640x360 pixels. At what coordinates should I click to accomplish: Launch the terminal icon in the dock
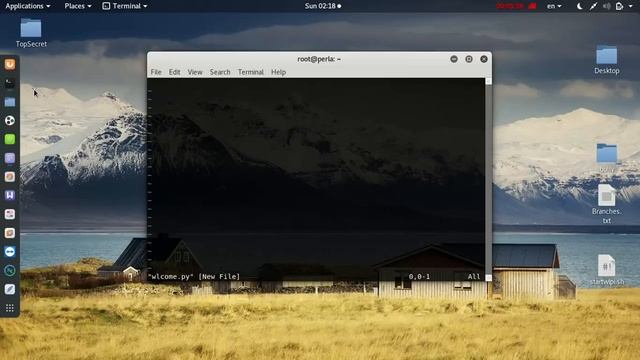coord(10,83)
